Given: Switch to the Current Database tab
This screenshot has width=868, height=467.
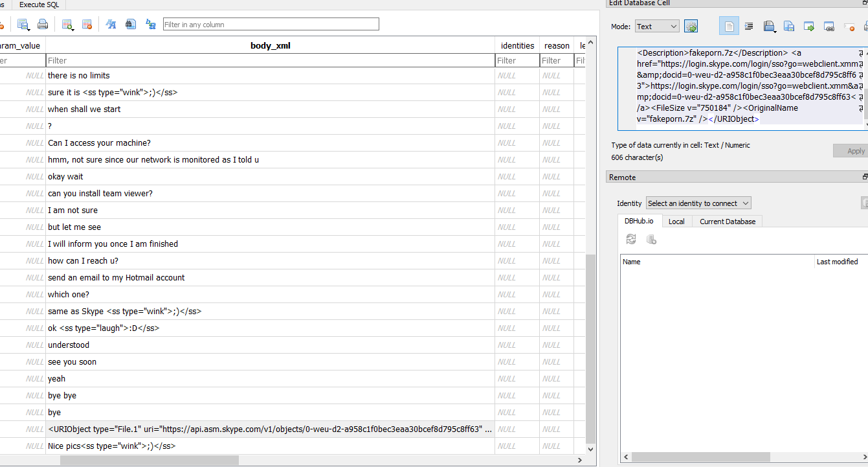Looking at the screenshot, I should click(x=727, y=222).
